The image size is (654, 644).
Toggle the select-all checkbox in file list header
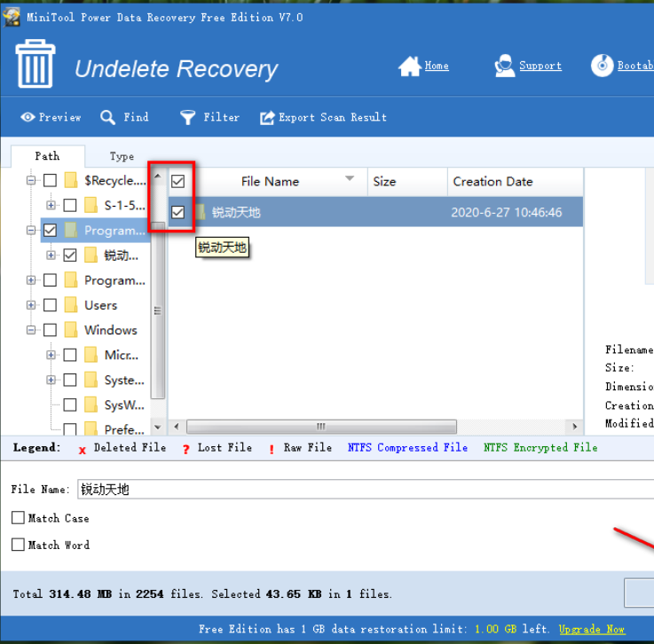coord(178,181)
